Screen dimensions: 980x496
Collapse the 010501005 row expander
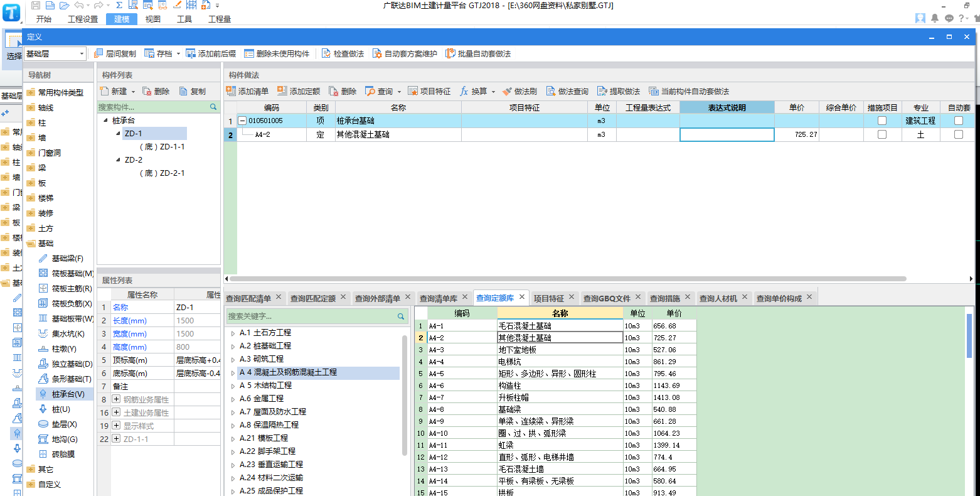(x=242, y=121)
